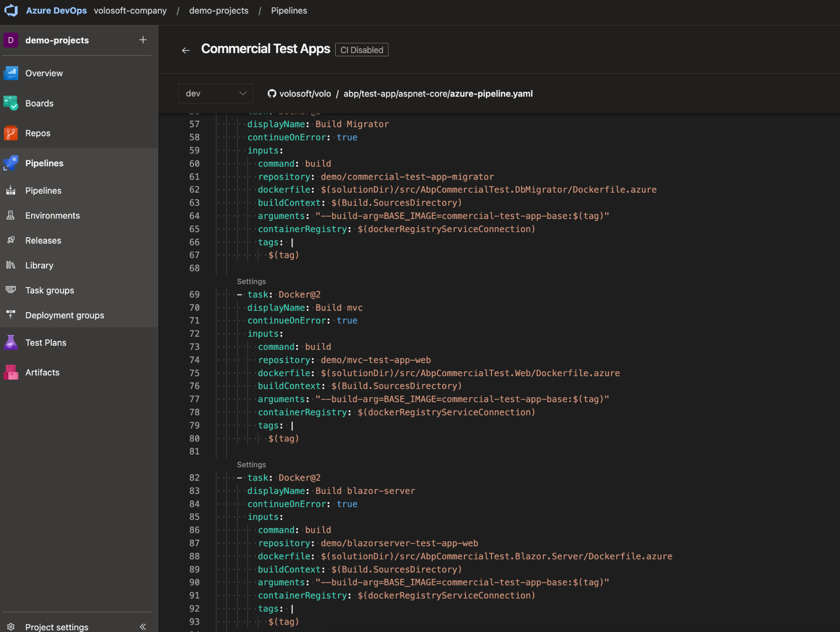This screenshot has height=632, width=840.
Task: Click the plus button beside demo-projects
Action: tap(143, 40)
